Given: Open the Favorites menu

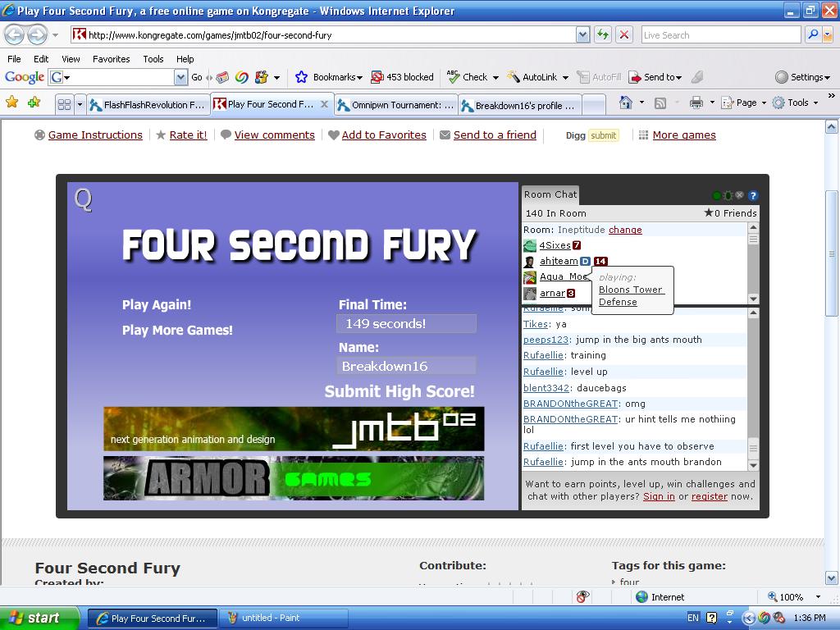Looking at the screenshot, I should [x=111, y=59].
